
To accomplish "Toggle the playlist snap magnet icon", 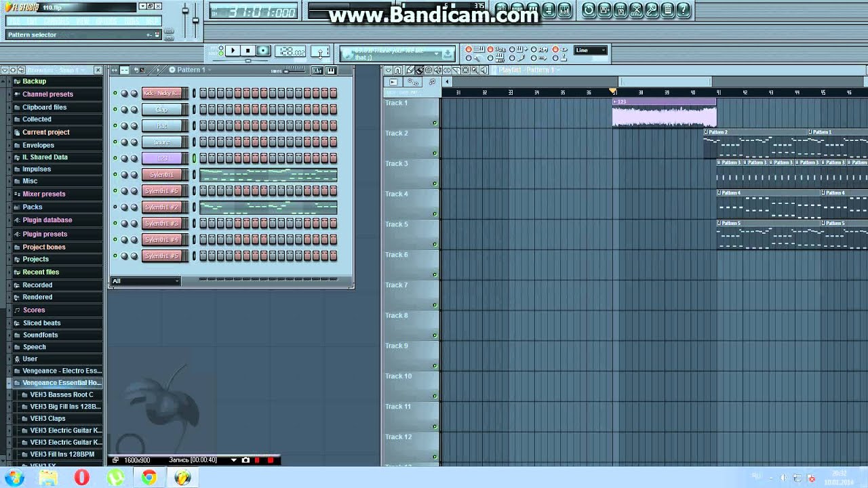I will 397,70.
